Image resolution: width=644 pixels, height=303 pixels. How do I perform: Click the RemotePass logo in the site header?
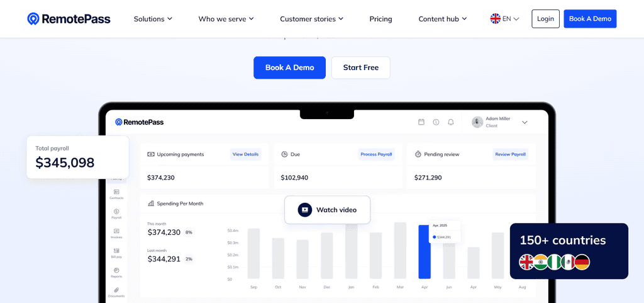tap(69, 19)
